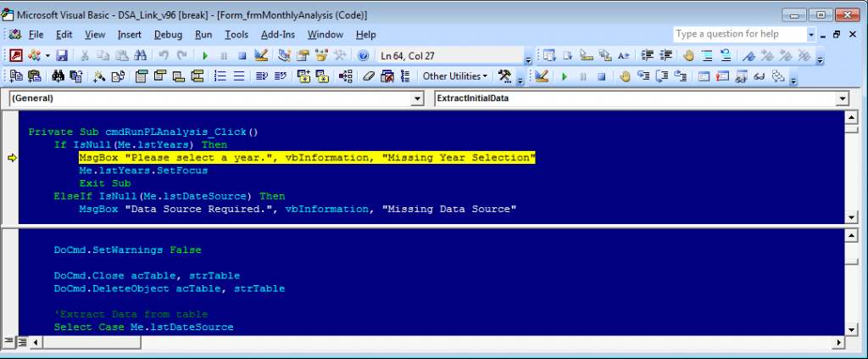
Task: Switch to Procedure View button
Action: click(8, 342)
